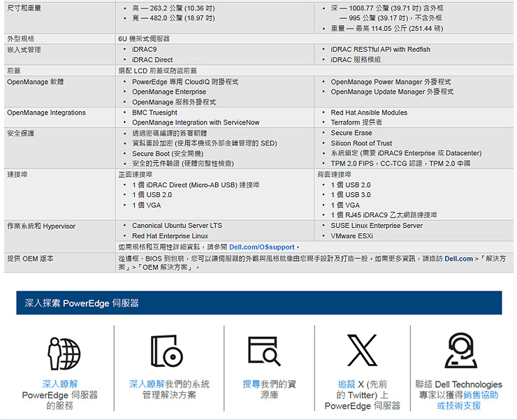The image size is (517, 420).
Task: Select the Red Hat Ansible Modules entry
Action: 368,113
